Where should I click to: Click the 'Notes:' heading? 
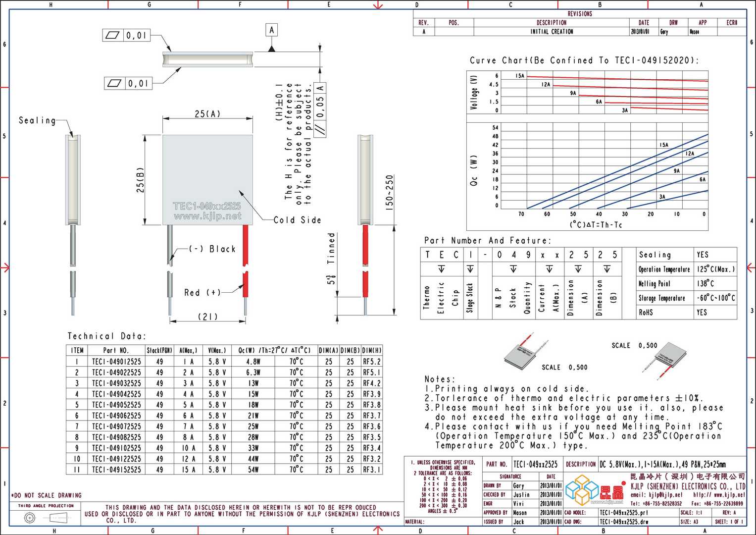pos(440,379)
